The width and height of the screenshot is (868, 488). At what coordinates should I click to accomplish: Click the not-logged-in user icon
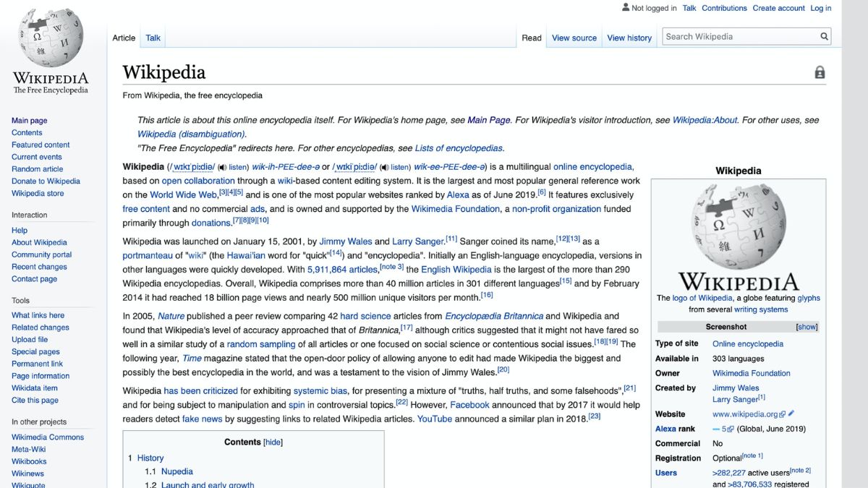[626, 8]
